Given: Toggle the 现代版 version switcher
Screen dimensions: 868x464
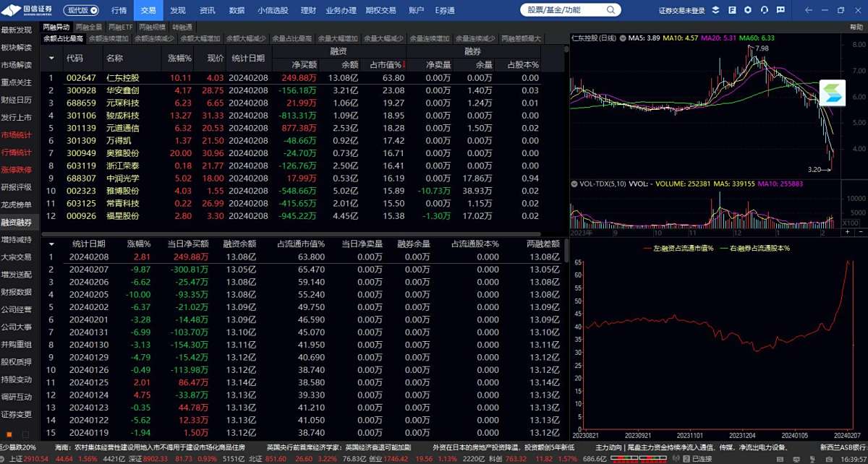Looking at the screenshot, I should click(x=82, y=10).
